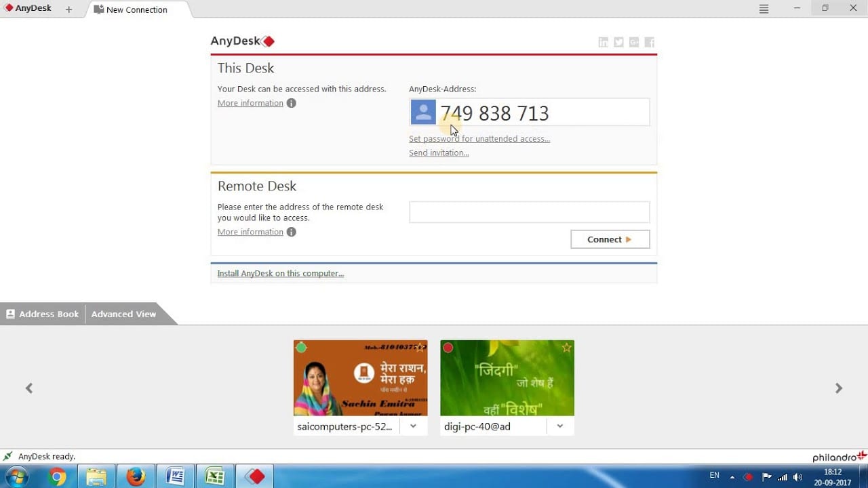Expand hidden icons in the system tray
This screenshot has height=488, width=868.
click(734, 476)
